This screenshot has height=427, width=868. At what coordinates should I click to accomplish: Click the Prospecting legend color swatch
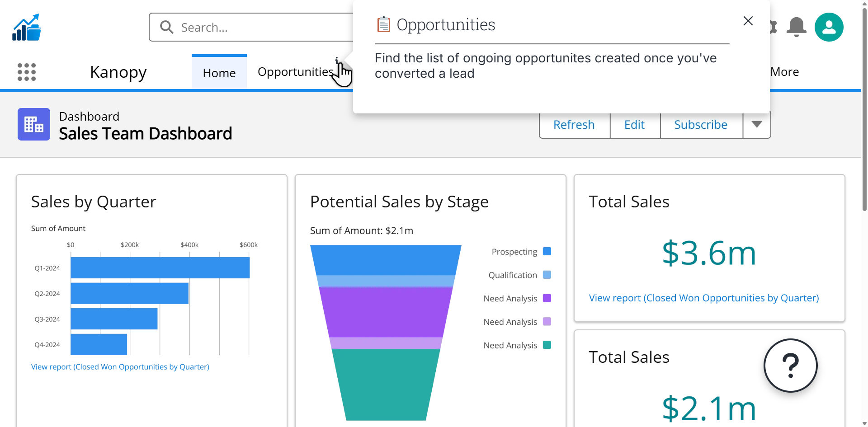point(547,252)
